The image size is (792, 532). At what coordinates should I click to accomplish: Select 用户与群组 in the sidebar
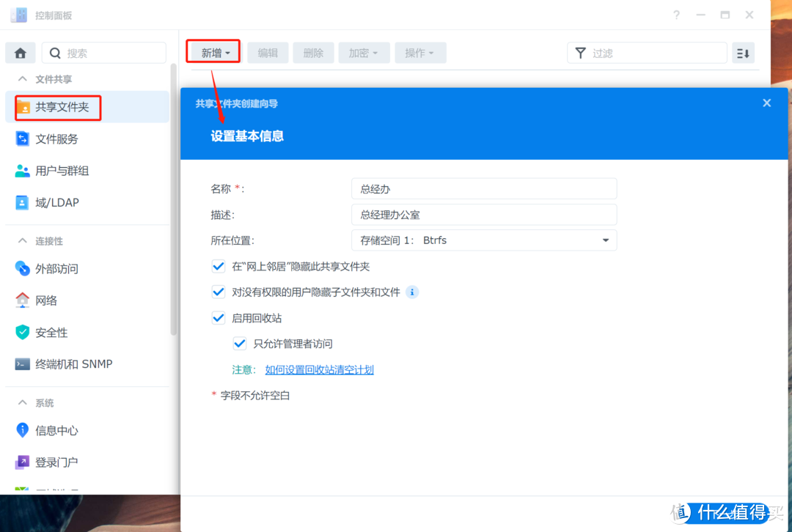[x=67, y=171]
